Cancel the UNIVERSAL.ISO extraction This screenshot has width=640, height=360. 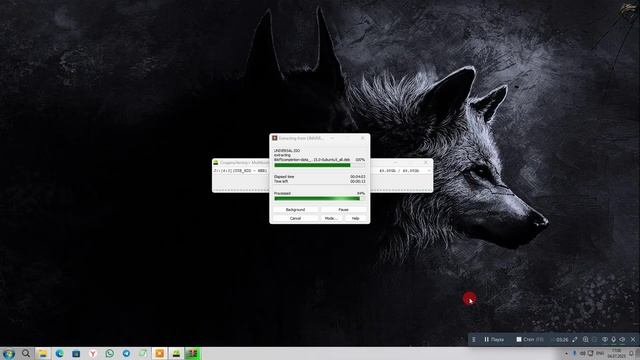pos(296,218)
